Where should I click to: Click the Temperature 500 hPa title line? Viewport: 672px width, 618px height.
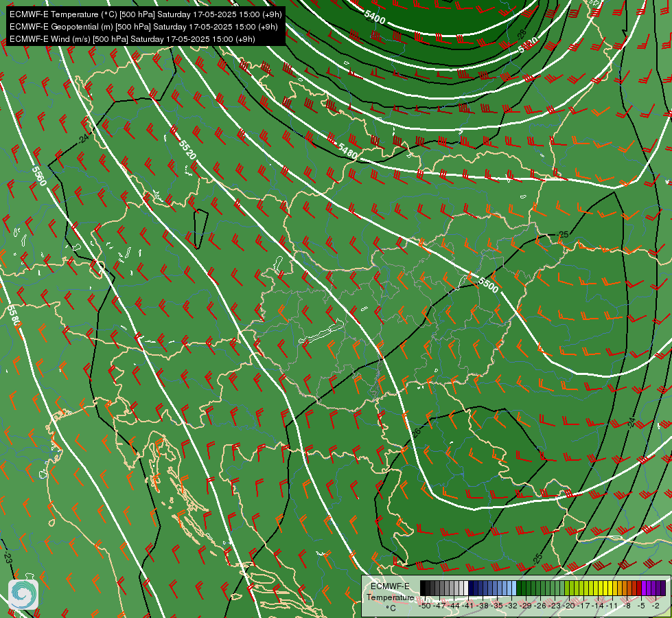point(146,14)
